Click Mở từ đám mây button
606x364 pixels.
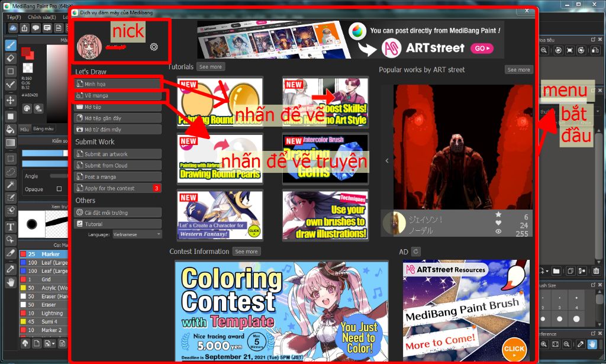pyautogui.click(x=118, y=129)
